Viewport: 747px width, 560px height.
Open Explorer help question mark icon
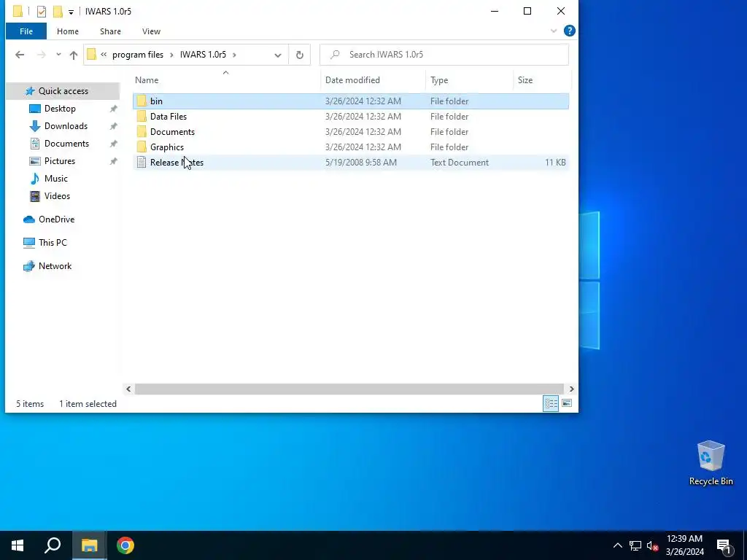click(569, 31)
